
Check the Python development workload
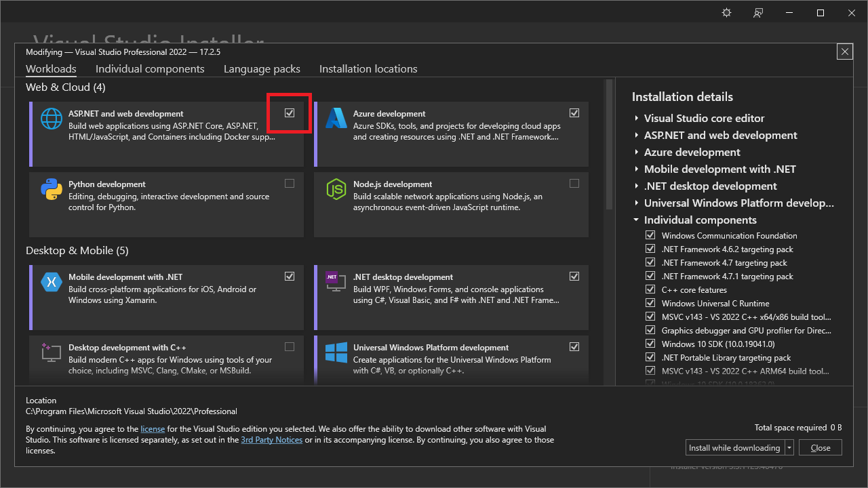pos(290,184)
